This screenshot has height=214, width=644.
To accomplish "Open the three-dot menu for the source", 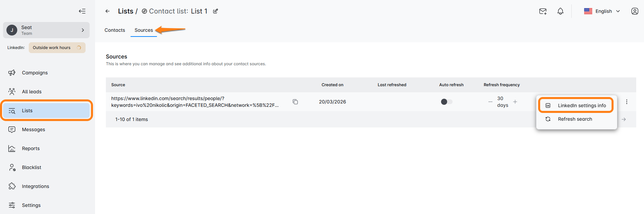I will click(627, 102).
